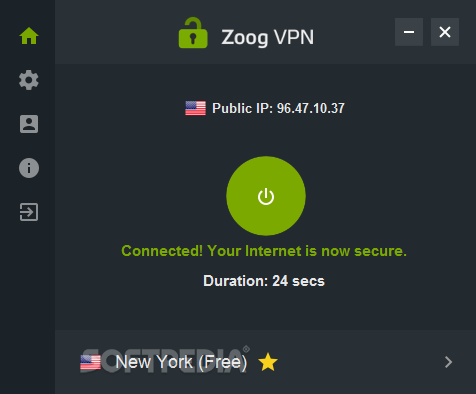Viewport: 476px width, 394px height.
Task: Open the New York (Free) location selector
Action: click(x=181, y=362)
